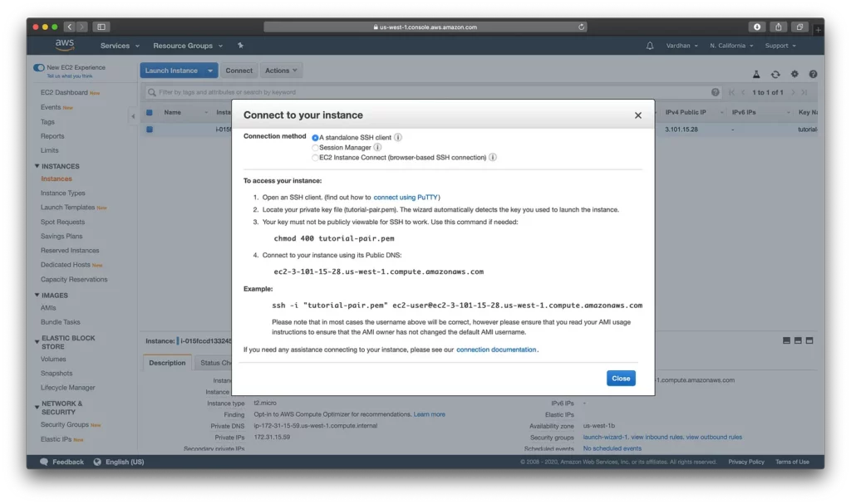The width and height of the screenshot is (851, 504).
Task: Show all Safari tabs icon
Action: (799, 27)
